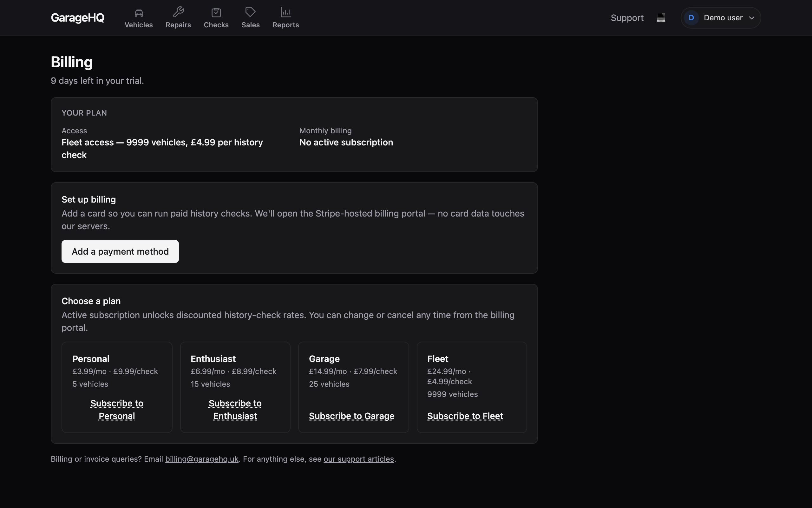Click the Garage plan title
The width and height of the screenshot is (812, 508).
[x=324, y=359]
